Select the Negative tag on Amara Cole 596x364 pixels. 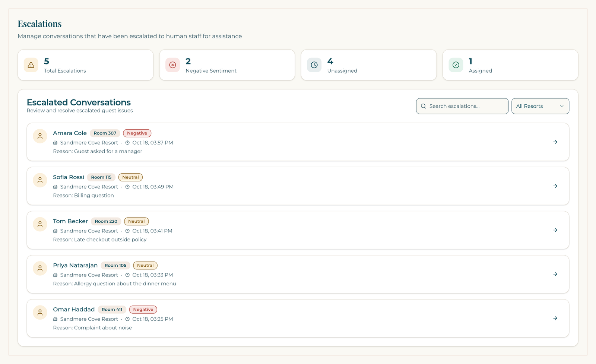pos(137,133)
